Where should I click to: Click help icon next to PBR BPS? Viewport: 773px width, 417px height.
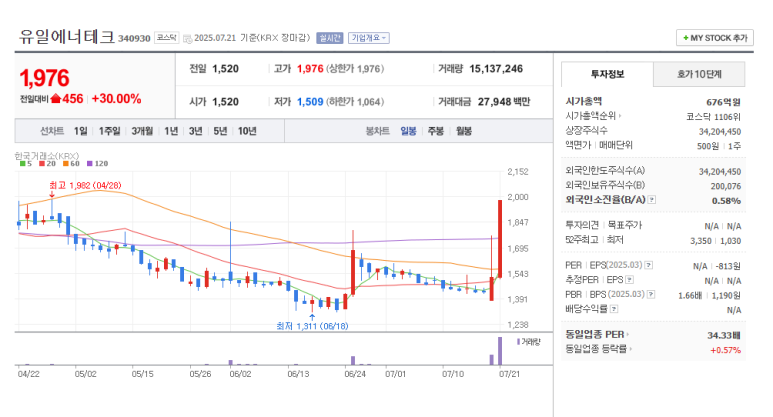[651, 295]
